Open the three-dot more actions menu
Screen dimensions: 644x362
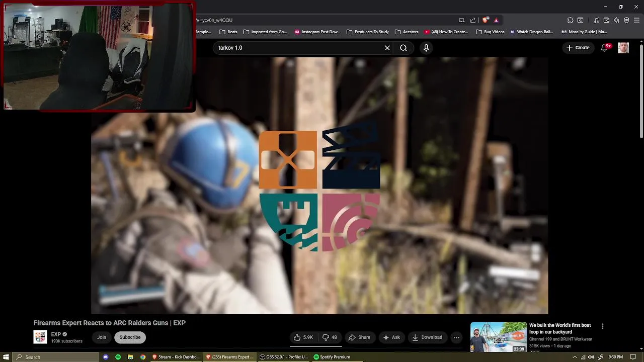456,337
